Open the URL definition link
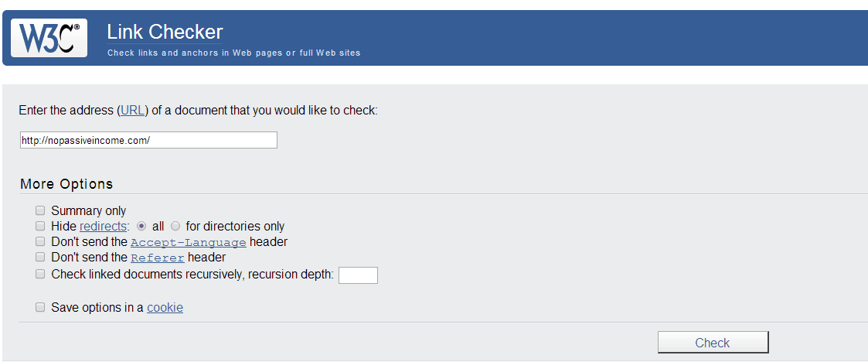Viewport: 868px width, 362px height. click(x=132, y=110)
